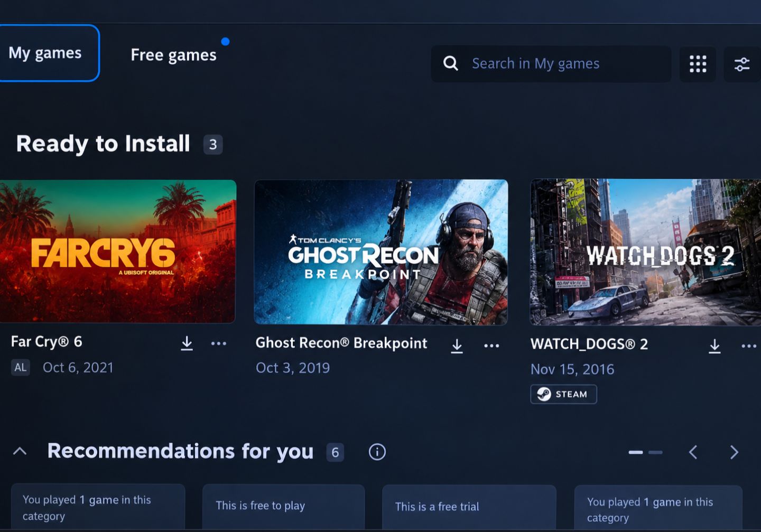Click the Search in My games field
This screenshot has height=532, width=761.
[x=551, y=64]
